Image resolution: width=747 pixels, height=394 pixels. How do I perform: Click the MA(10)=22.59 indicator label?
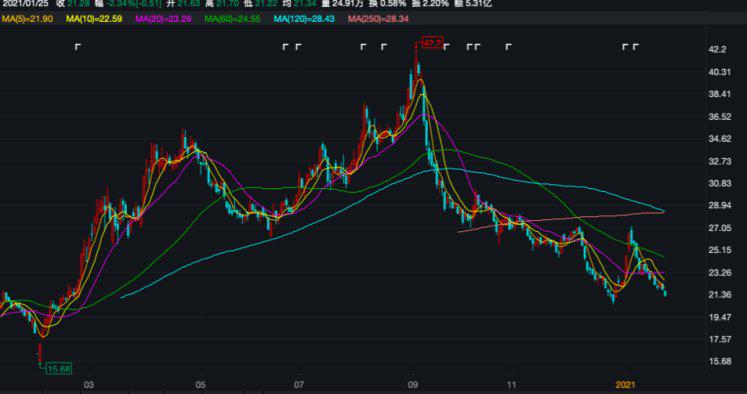[94, 19]
